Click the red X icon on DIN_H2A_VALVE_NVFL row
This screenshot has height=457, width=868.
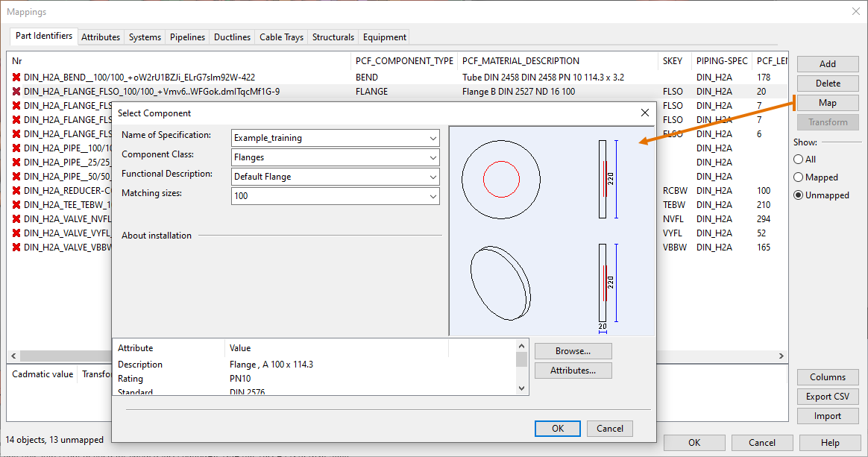click(16, 219)
